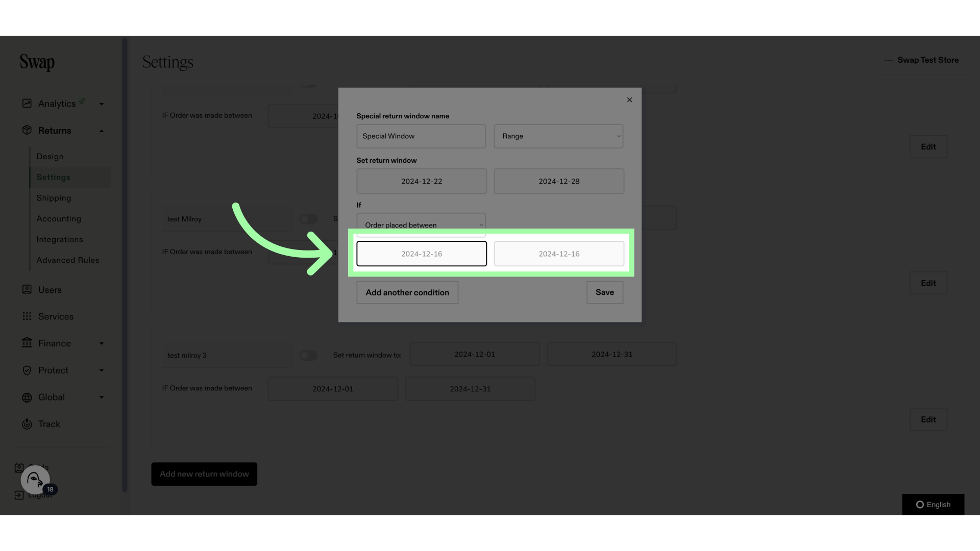Expand the Analytics dropdown in sidebar
980x551 pixels.
101,104
